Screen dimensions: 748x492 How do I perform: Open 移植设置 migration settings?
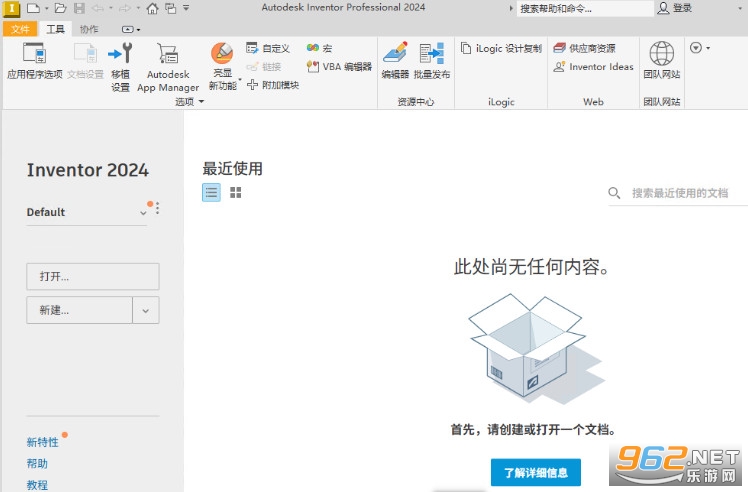[x=120, y=67]
